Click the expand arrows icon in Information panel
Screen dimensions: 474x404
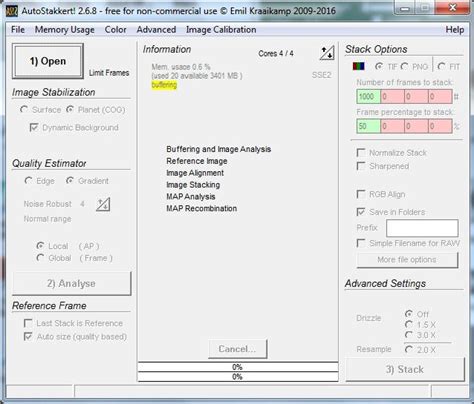[x=327, y=53]
